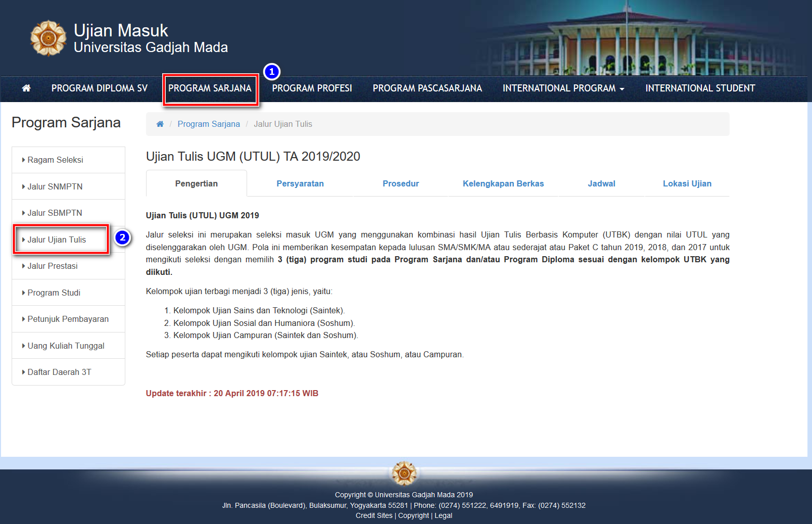
Task: Click the Ujian Masuk site title
Action: pyautogui.click(x=121, y=30)
